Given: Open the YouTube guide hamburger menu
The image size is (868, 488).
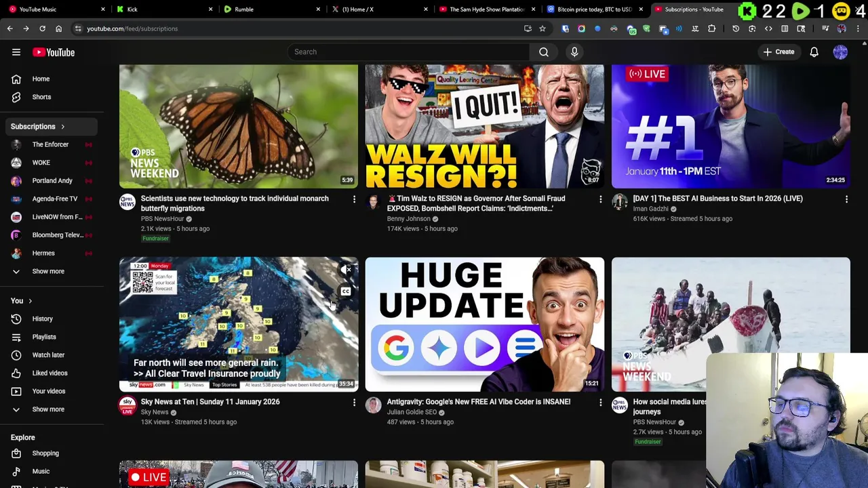Looking at the screenshot, I should click(16, 52).
